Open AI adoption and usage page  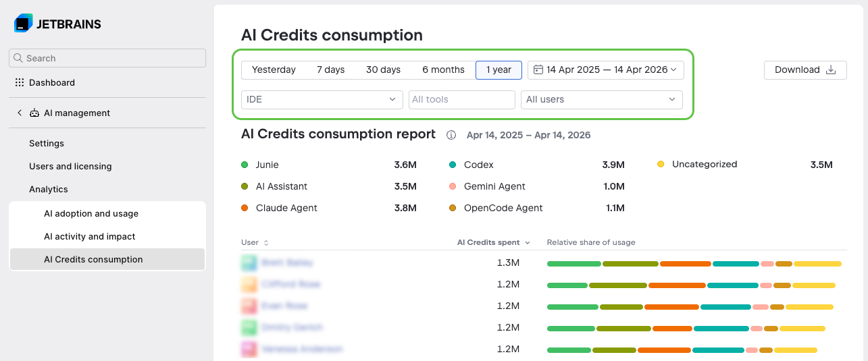tap(91, 213)
